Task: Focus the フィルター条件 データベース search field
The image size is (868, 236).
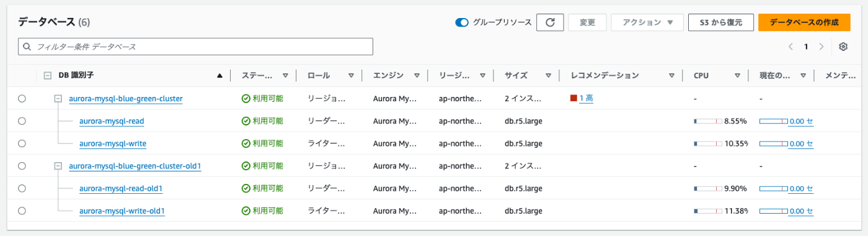Action: tap(195, 47)
